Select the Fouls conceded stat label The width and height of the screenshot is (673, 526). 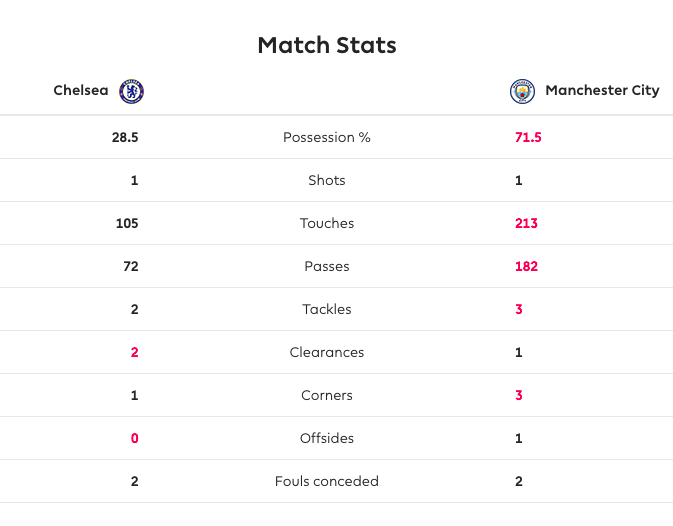pos(327,482)
